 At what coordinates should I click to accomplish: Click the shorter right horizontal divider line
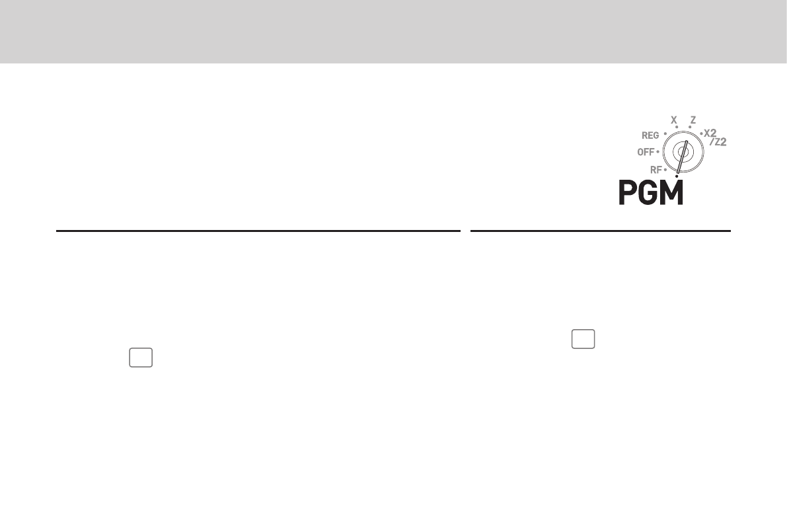coord(600,231)
